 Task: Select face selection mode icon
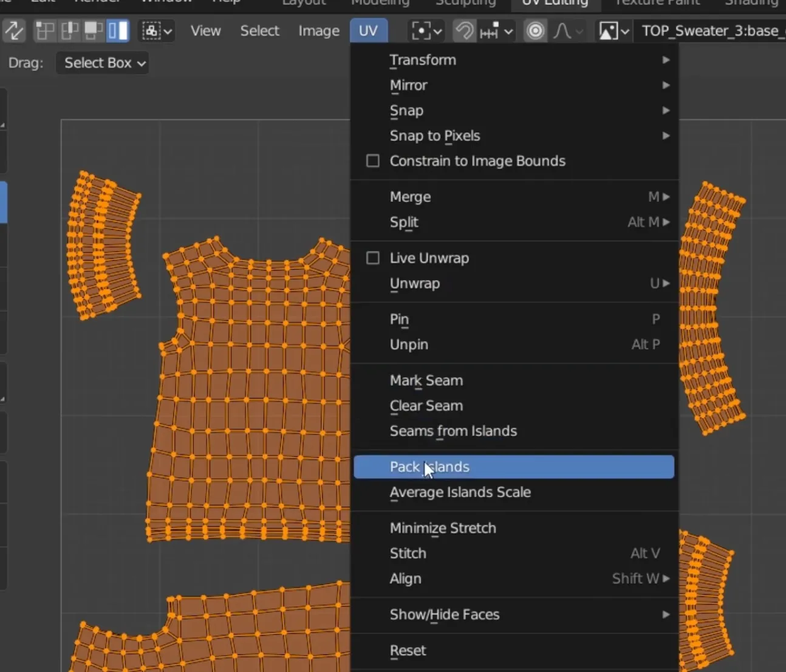(x=94, y=31)
